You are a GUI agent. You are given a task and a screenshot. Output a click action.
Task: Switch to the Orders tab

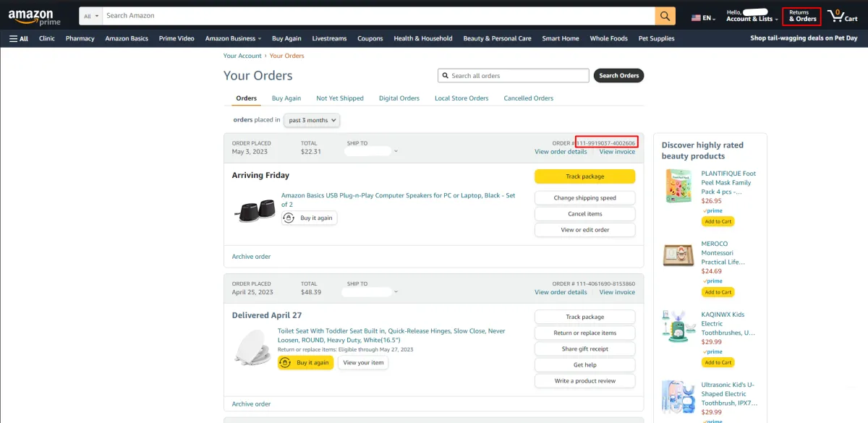click(x=247, y=98)
